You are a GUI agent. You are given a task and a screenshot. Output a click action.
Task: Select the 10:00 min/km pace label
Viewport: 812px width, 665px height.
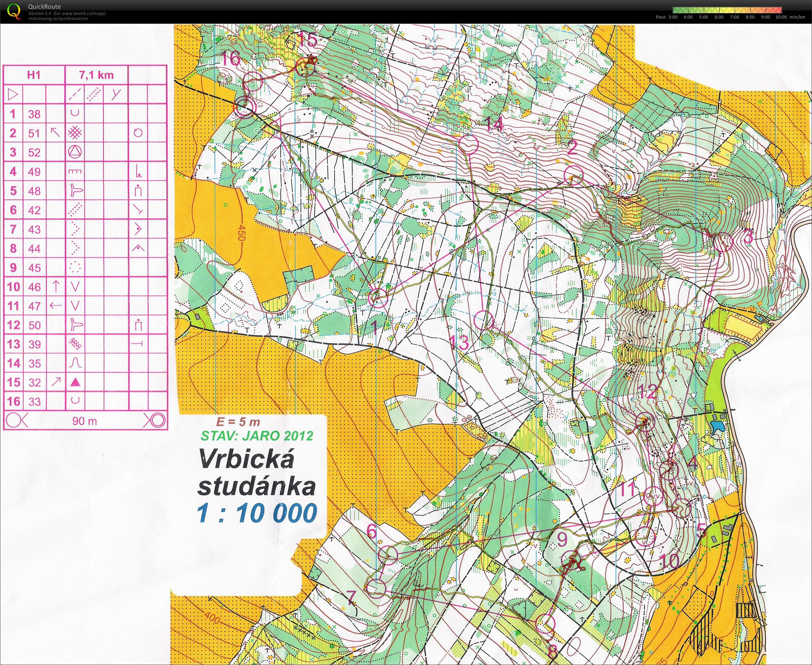pyautogui.click(x=790, y=17)
